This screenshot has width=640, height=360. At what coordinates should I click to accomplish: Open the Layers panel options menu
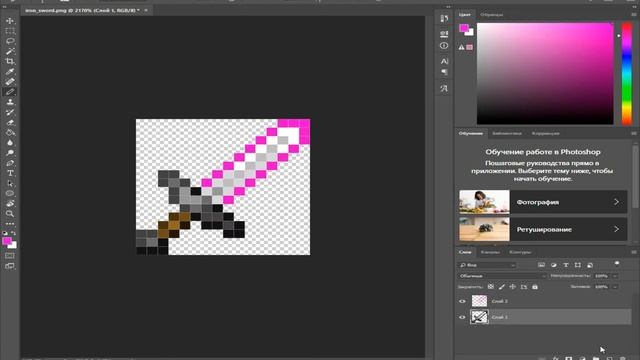pos(633,252)
